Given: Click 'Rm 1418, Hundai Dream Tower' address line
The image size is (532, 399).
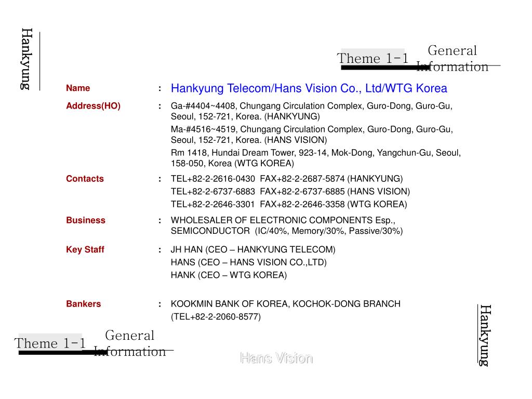Looking at the screenshot, I should (x=316, y=153).
